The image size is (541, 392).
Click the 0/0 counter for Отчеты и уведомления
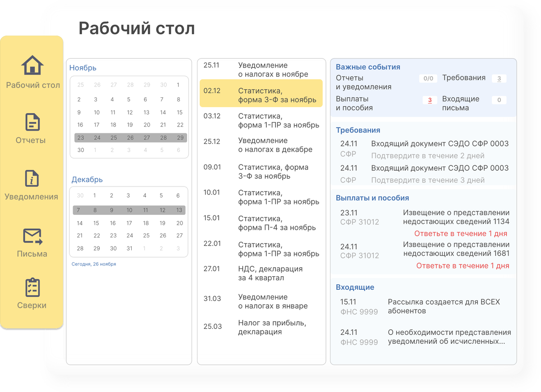(x=428, y=78)
